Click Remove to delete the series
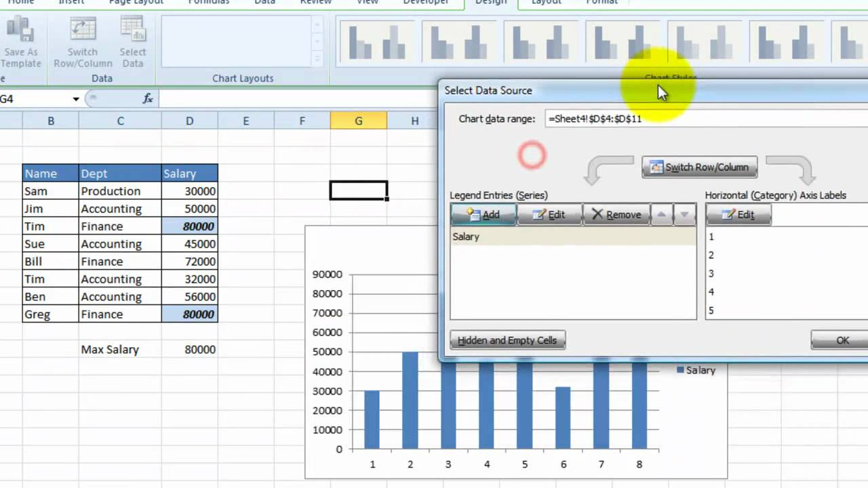Image resolution: width=868 pixels, height=488 pixels. coord(616,215)
